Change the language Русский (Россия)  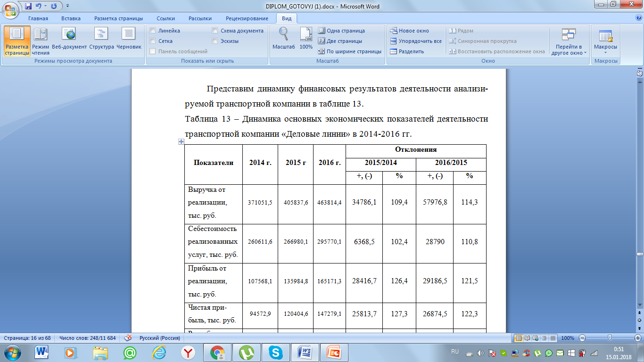click(160, 338)
